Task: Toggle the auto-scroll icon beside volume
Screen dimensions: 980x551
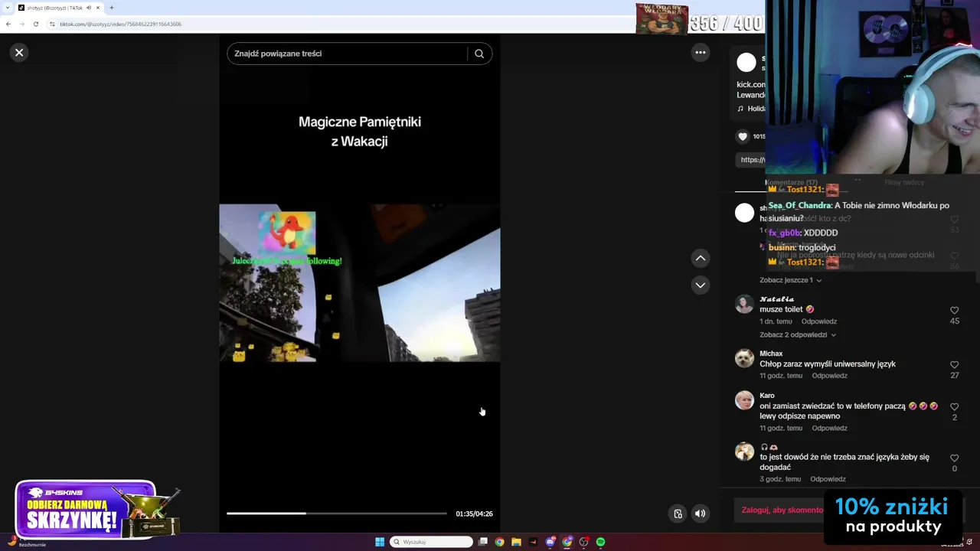Action: point(678,514)
